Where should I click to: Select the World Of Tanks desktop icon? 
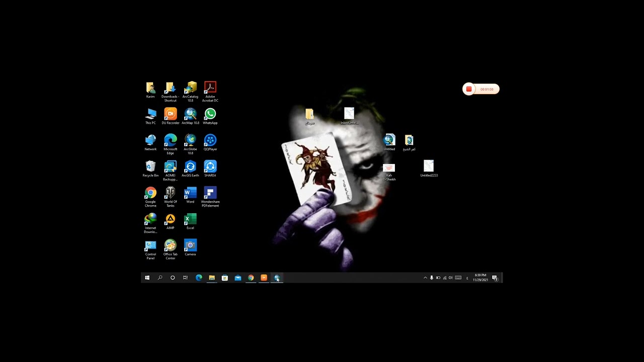(170, 197)
